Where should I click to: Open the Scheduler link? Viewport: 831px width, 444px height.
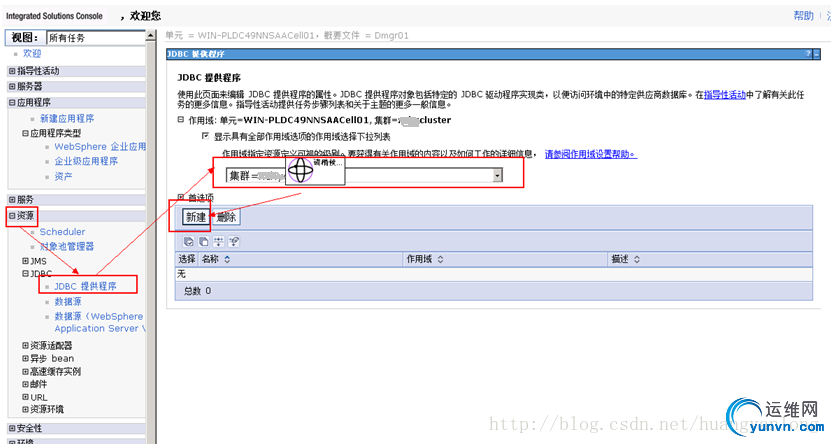[x=62, y=232]
